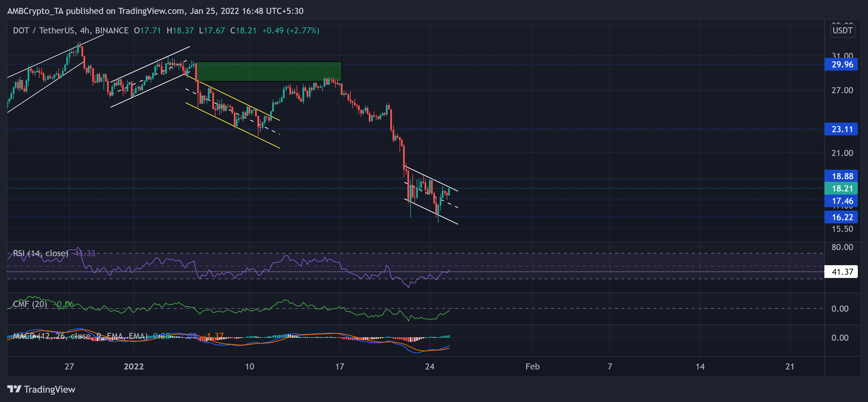
Task: Click the 21.00 price axis label
Action: pos(842,153)
